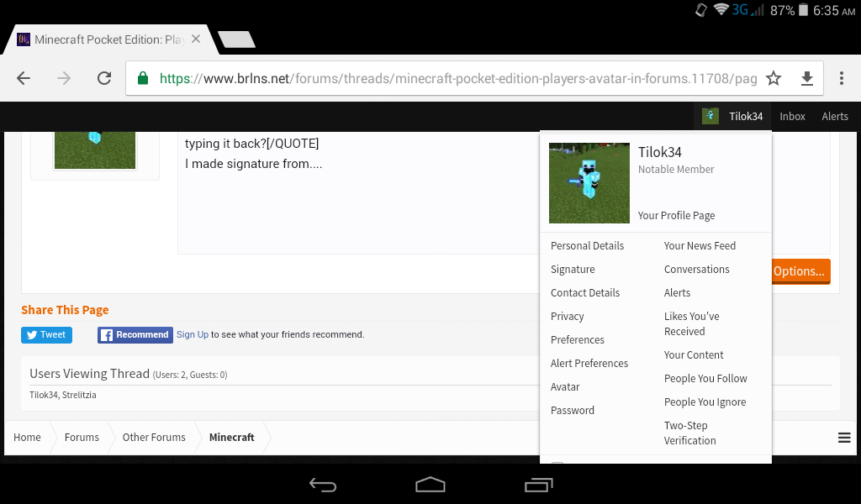The image size is (861, 504).
Task: Bookmark page with the star icon
Action: pos(774,78)
